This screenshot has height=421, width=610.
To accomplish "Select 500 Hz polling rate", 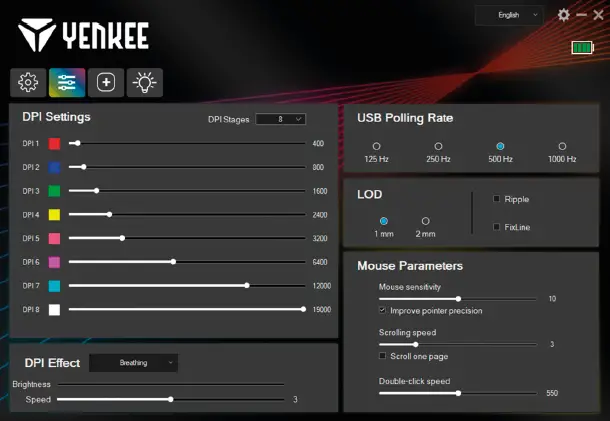I will click(500, 146).
